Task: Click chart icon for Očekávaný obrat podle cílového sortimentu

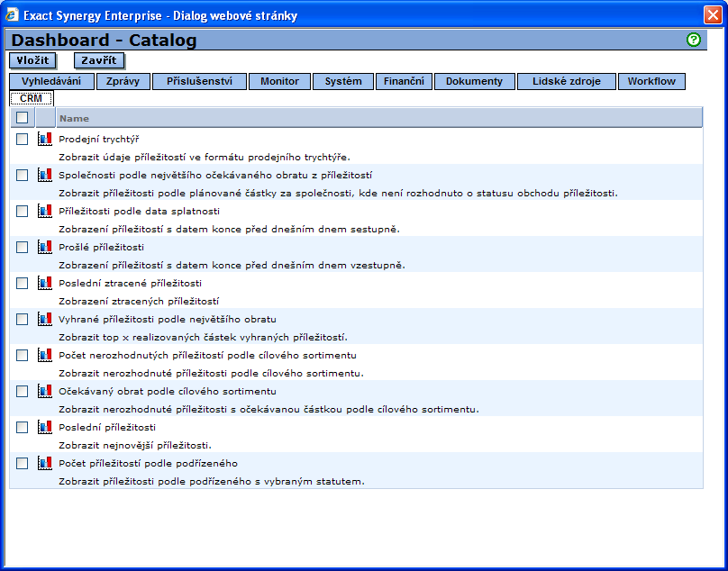Action: tap(45, 392)
